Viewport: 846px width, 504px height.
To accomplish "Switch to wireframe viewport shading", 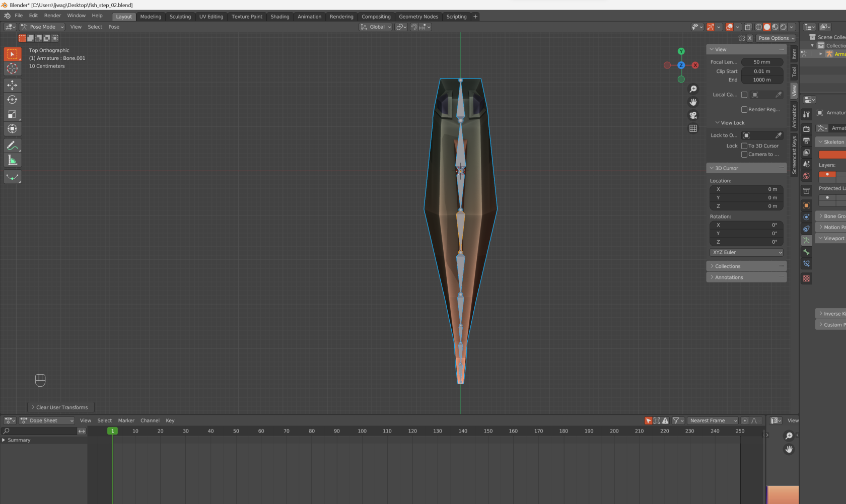I will click(x=758, y=27).
